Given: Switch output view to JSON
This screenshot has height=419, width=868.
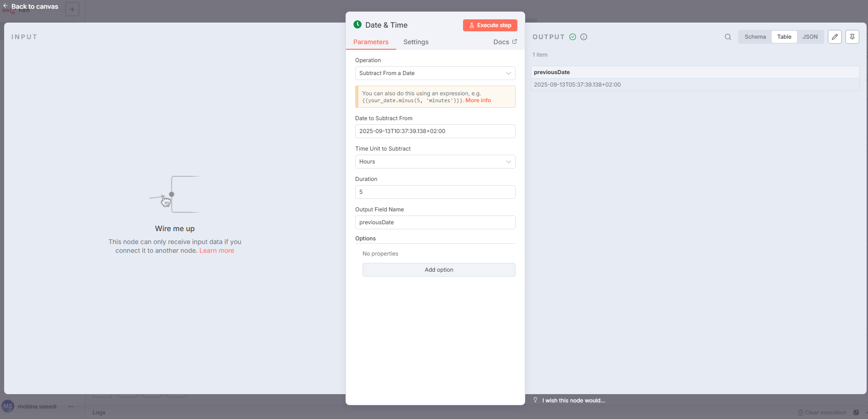Looking at the screenshot, I should tap(810, 37).
